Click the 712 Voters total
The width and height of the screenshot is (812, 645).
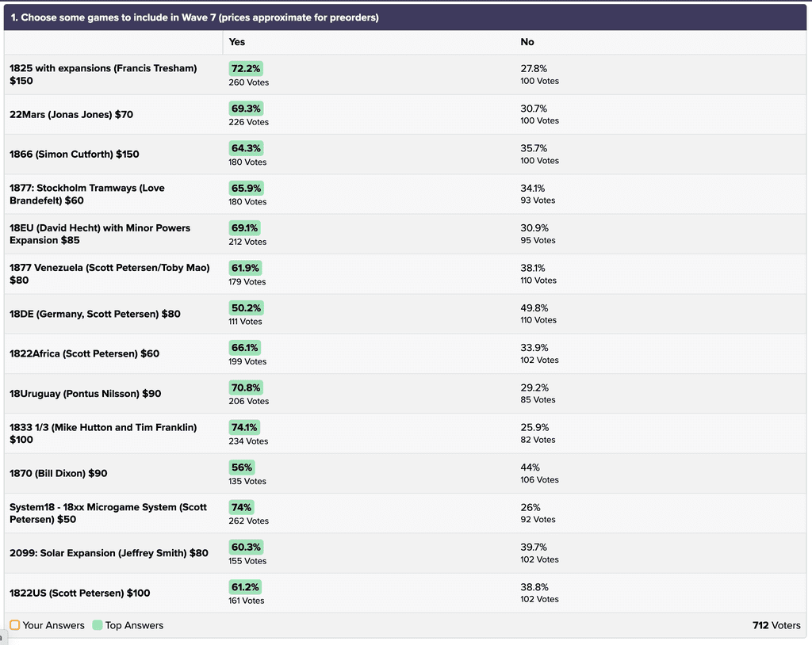pyautogui.click(x=776, y=625)
